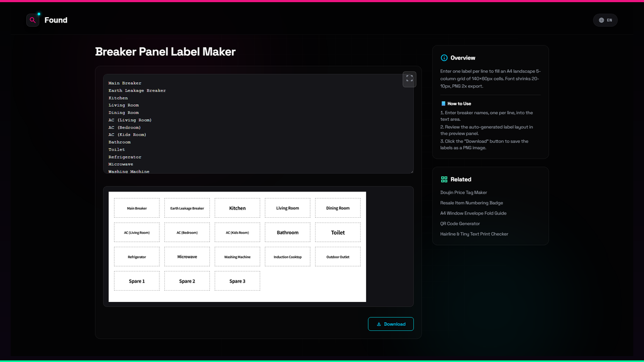Click the "Microwave" preview label
This screenshot has height=362, width=644.
coord(187,257)
